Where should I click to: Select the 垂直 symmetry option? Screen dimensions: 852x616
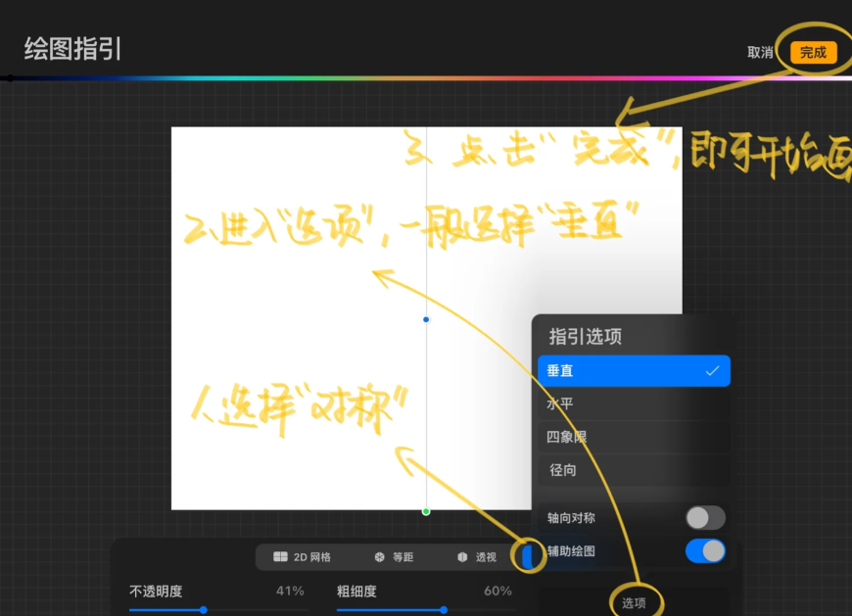tap(634, 371)
